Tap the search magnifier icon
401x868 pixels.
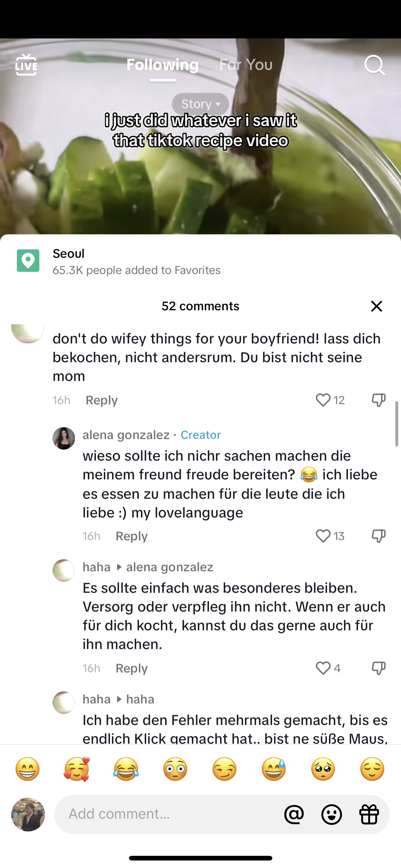374,65
